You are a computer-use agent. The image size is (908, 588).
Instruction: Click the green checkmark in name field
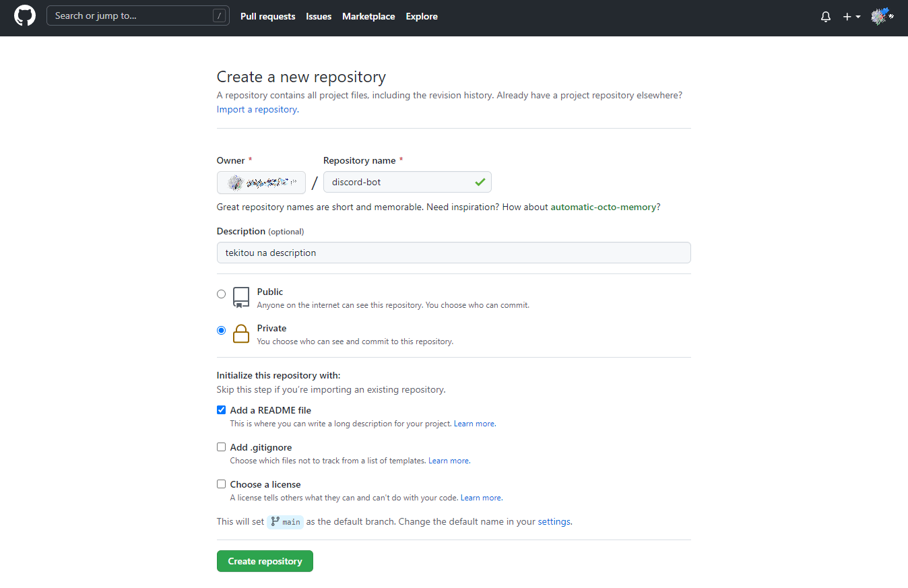(x=480, y=182)
